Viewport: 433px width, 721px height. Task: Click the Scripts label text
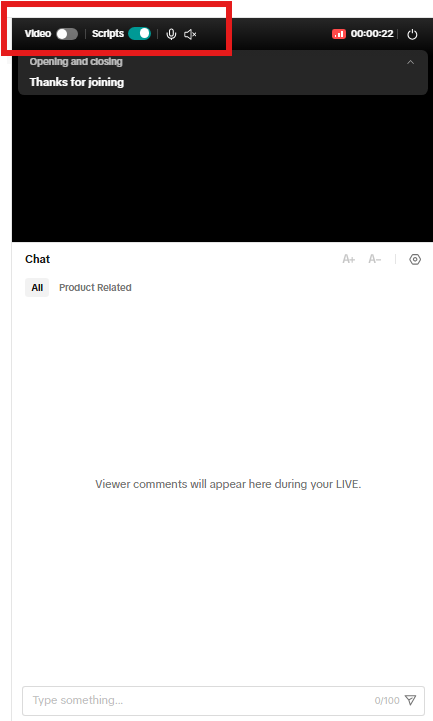click(108, 34)
